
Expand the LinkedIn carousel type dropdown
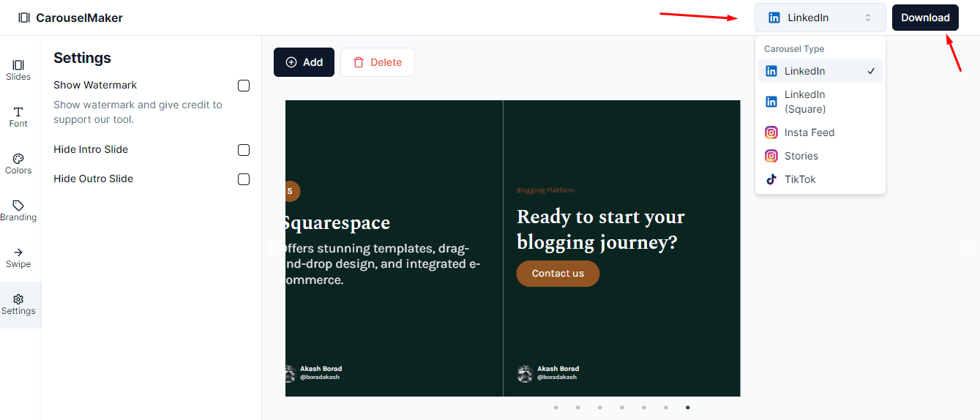tap(820, 18)
